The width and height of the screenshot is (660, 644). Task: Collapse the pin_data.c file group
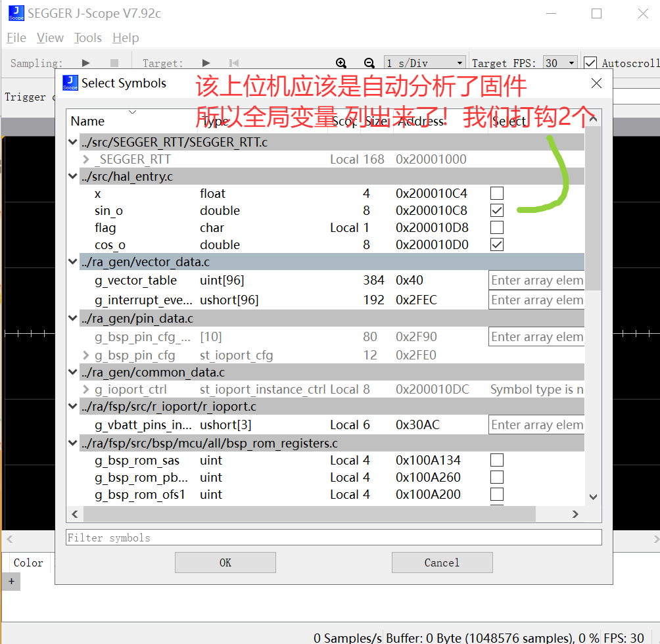[x=73, y=318]
